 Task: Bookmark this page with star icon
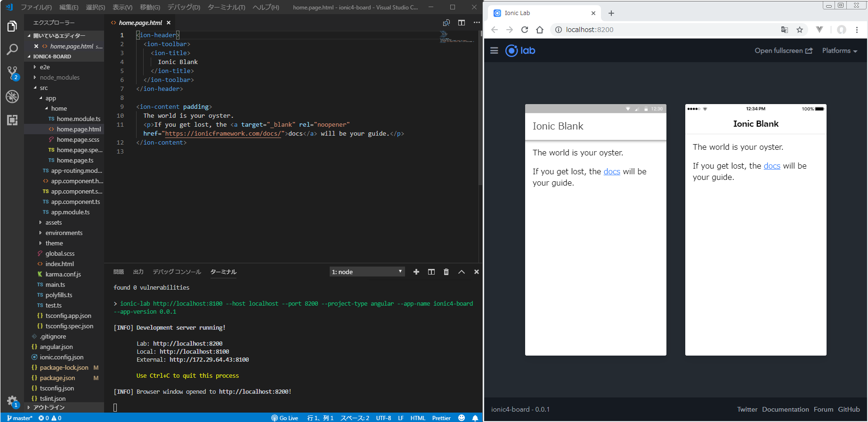coord(800,30)
